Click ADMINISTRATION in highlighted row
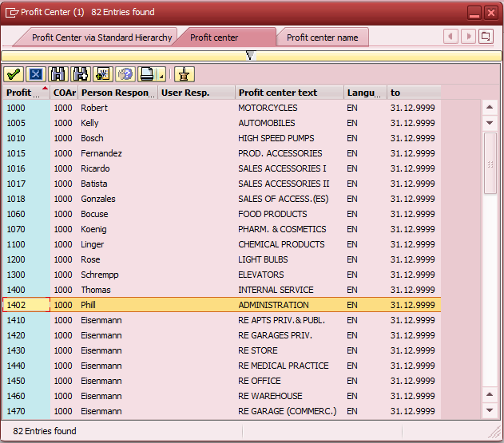Image resolution: width=504 pixels, height=443 pixels. click(273, 305)
